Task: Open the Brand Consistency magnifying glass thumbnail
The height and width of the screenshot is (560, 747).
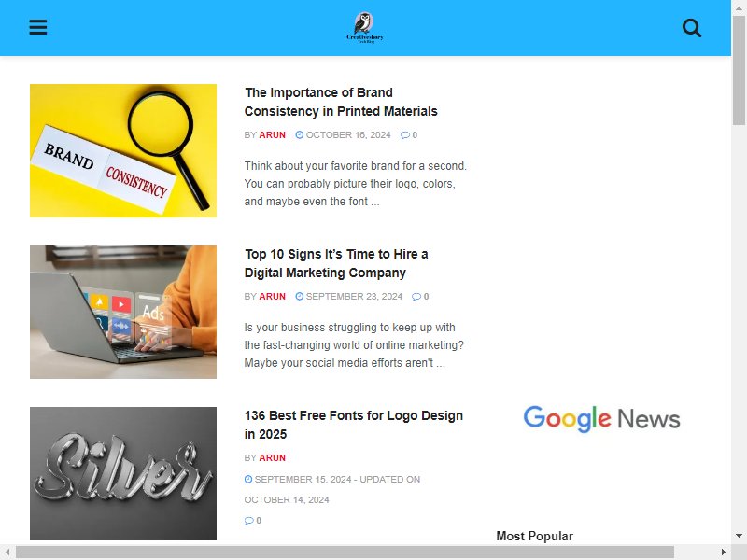Action: 123,151
